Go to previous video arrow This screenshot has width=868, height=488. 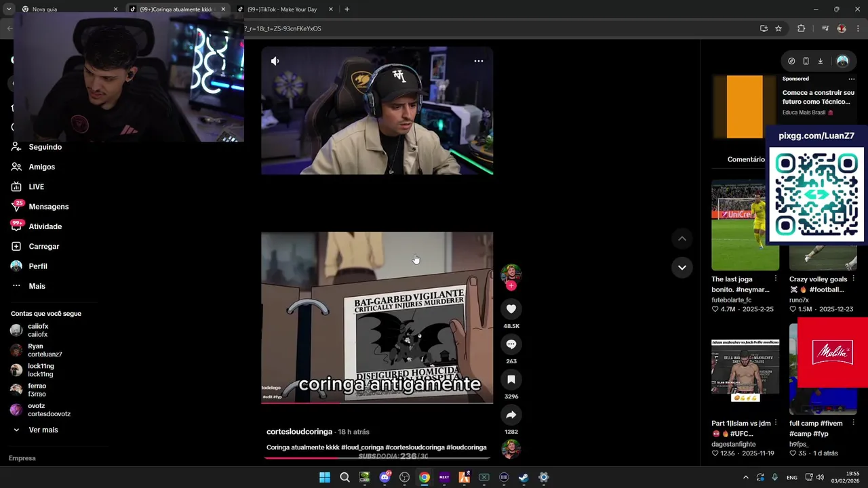(x=682, y=239)
